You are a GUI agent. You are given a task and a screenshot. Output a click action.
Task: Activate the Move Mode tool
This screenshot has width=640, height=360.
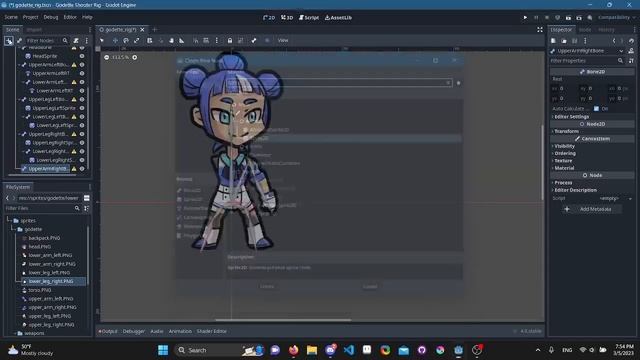click(115, 40)
